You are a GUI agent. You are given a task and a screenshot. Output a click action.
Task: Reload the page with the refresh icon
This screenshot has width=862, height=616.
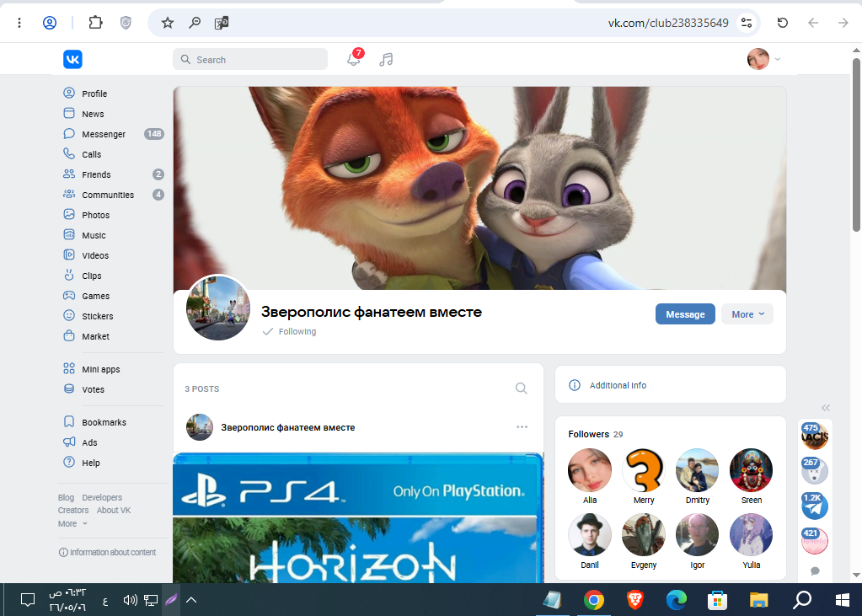pyautogui.click(x=782, y=23)
